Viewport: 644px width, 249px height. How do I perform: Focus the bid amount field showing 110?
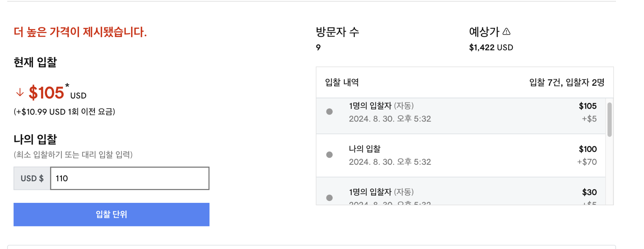130,178
